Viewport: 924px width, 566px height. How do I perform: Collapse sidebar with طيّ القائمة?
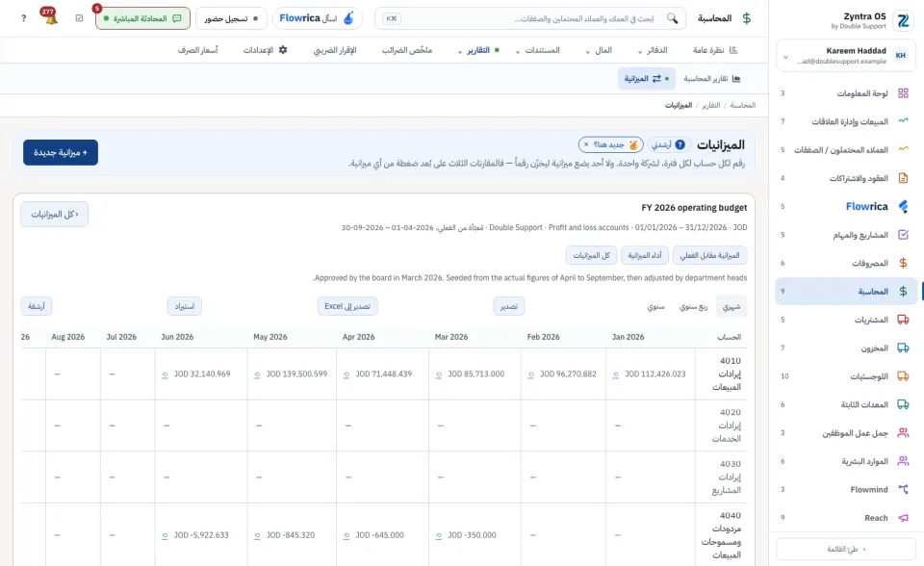(846, 549)
